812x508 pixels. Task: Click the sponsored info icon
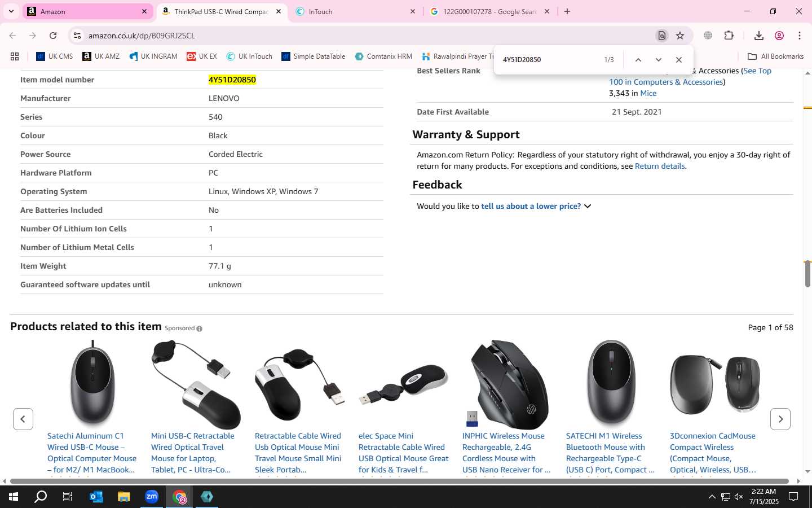pyautogui.click(x=199, y=329)
